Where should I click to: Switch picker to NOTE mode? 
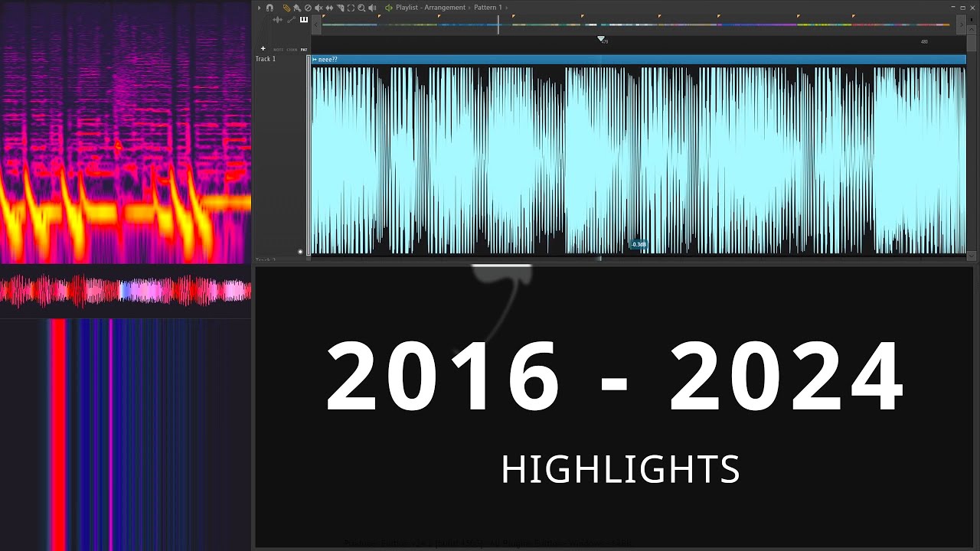tap(278, 50)
